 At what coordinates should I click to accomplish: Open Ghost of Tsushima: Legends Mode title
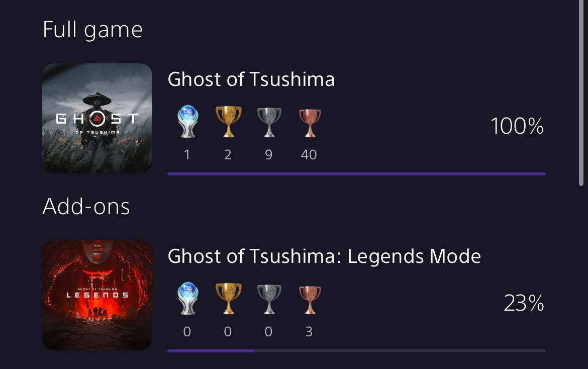[324, 256]
